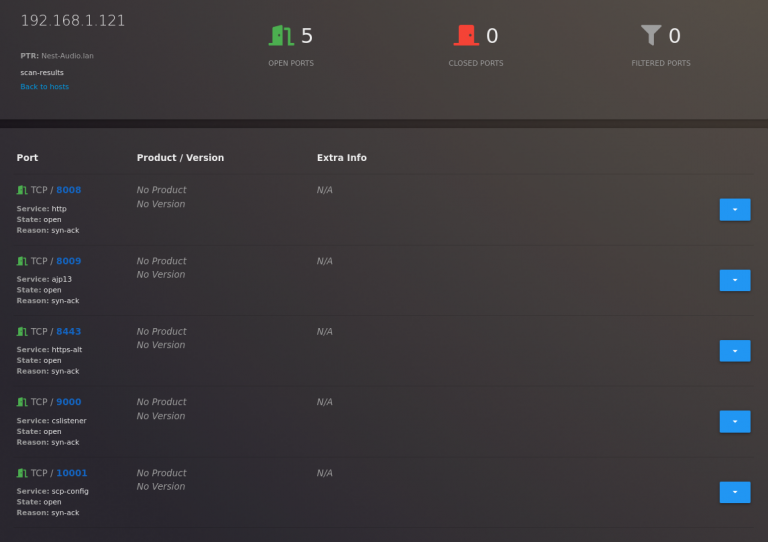This screenshot has height=542, width=768.
Task: Click the green door icon beside port 10001
Action: 22,473
